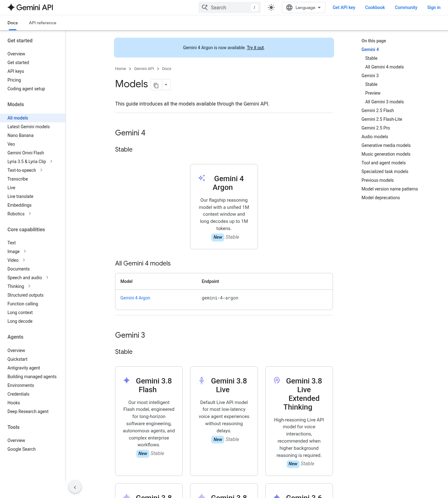Open Latest Gemini models in sidebar
The height and width of the screenshot is (498, 448).
tap(29, 127)
